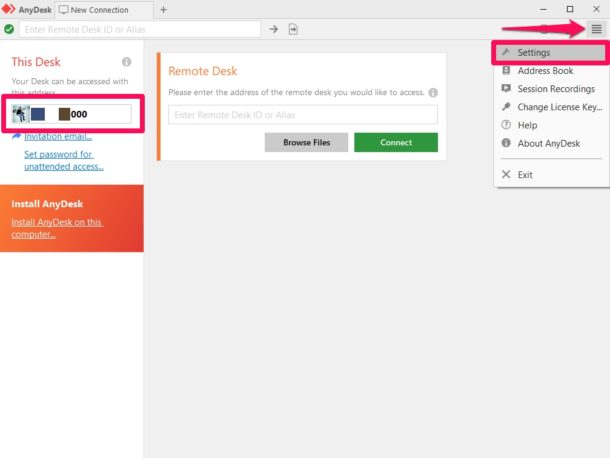The width and height of the screenshot is (610, 458).
Task: Choose Change License Key menu entry
Action: (550, 107)
